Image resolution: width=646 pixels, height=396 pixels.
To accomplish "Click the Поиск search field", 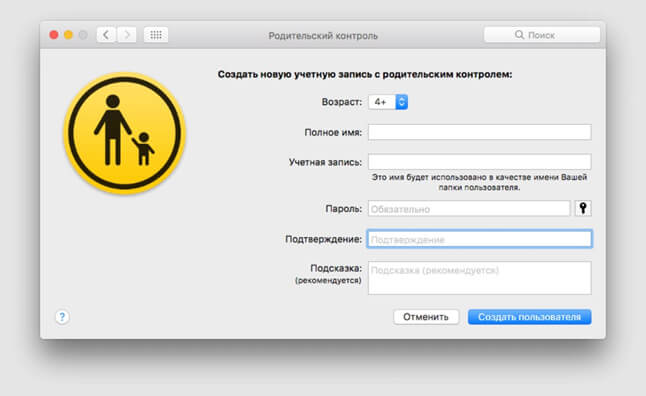I will click(x=542, y=35).
